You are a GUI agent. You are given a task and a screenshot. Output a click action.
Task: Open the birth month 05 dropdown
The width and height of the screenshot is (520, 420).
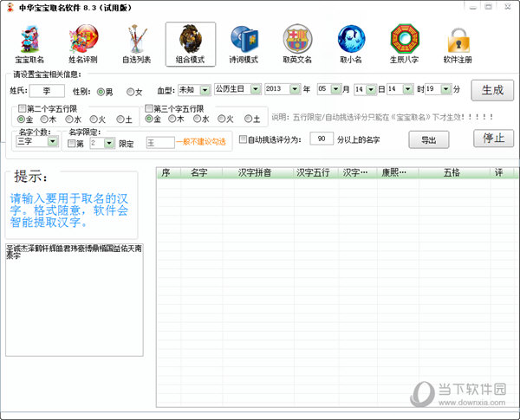pyautogui.click(x=336, y=89)
